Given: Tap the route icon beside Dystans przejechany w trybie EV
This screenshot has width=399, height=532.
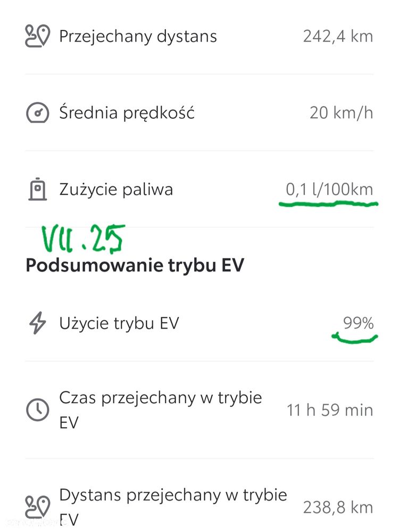Looking at the screenshot, I should [x=37, y=507].
